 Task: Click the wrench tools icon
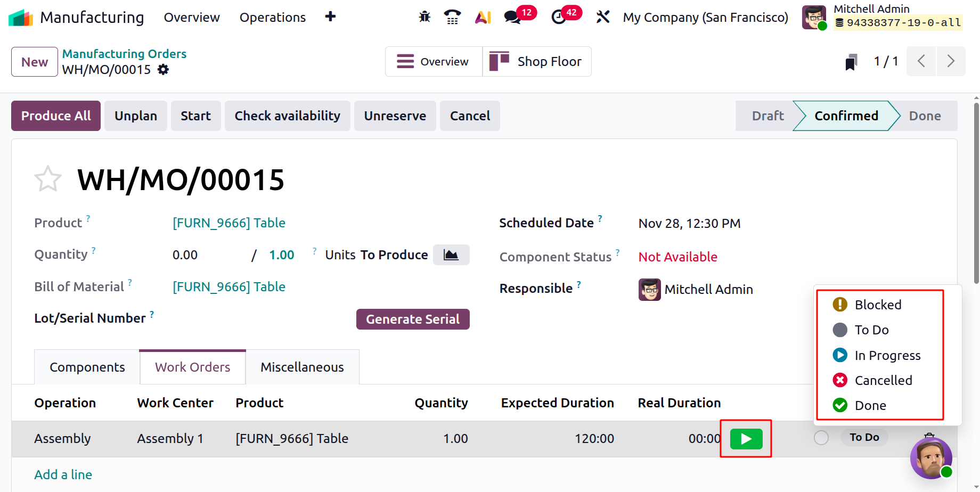point(603,17)
